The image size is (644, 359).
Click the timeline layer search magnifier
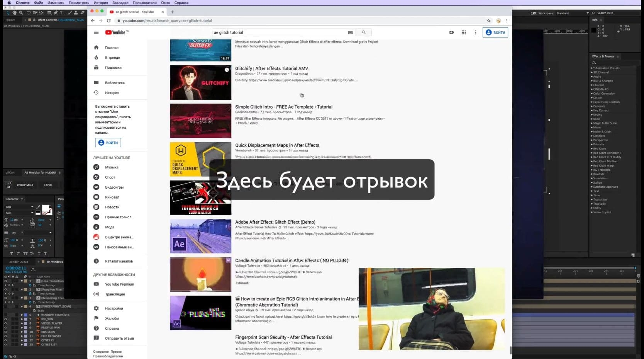point(33,269)
